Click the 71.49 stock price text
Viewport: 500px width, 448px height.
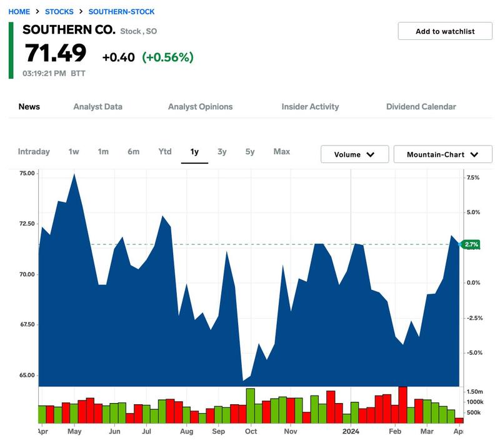56,53
